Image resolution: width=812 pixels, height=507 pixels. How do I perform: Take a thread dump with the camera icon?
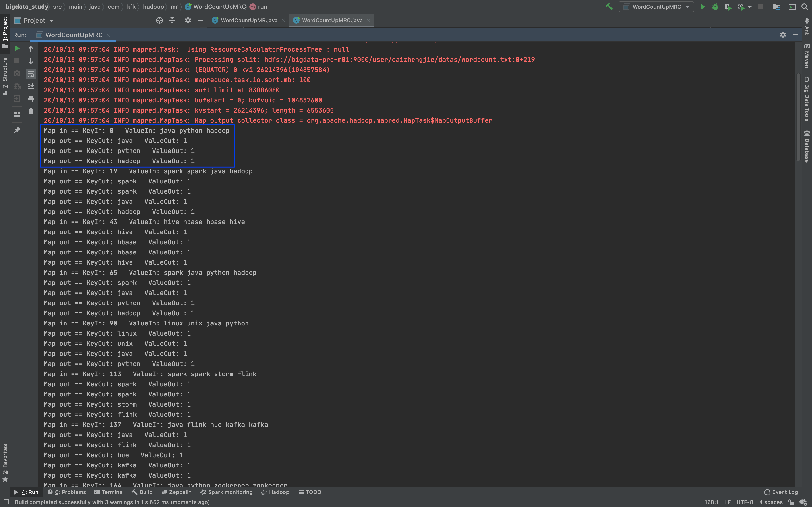tap(17, 73)
